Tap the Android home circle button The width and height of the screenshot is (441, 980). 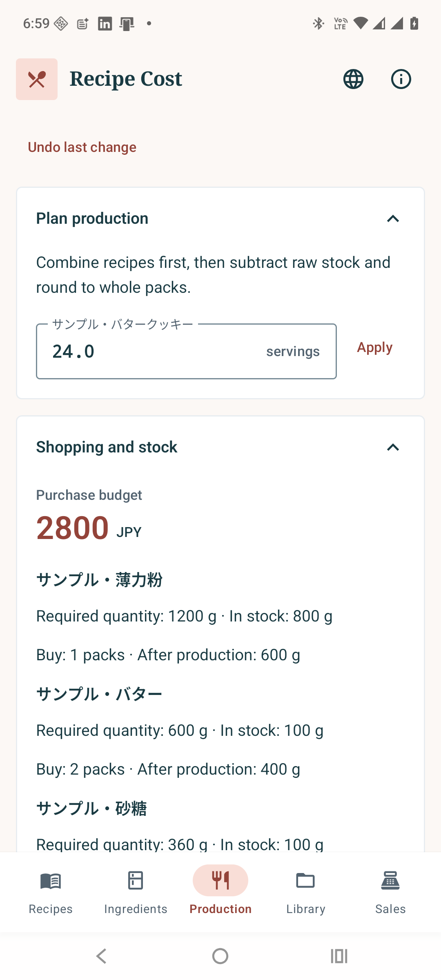pos(220,956)
